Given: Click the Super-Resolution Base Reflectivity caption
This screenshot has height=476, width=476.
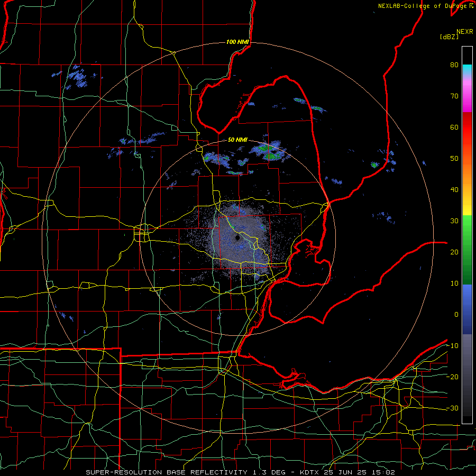Looking at the screenshot, I should [x=167, y=472].
